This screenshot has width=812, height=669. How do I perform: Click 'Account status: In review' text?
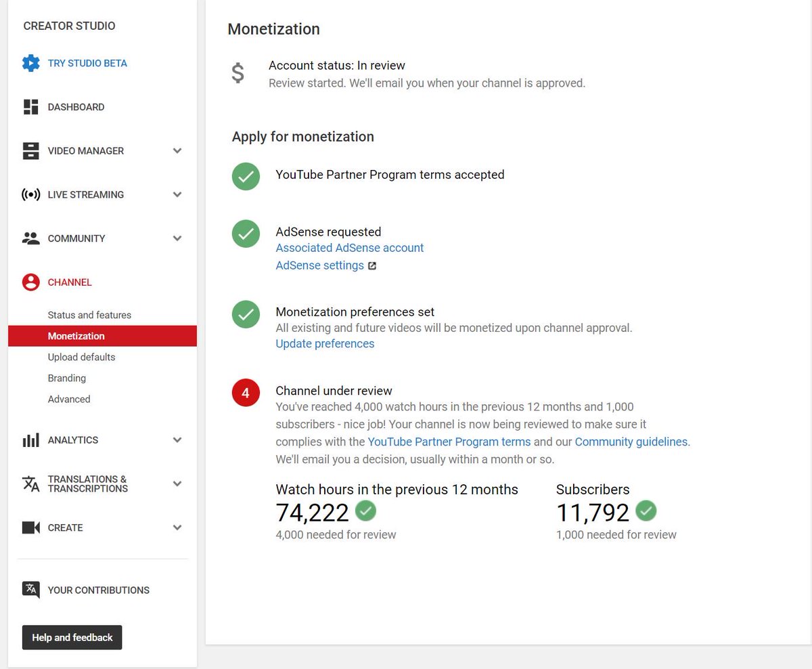(337, 66)
